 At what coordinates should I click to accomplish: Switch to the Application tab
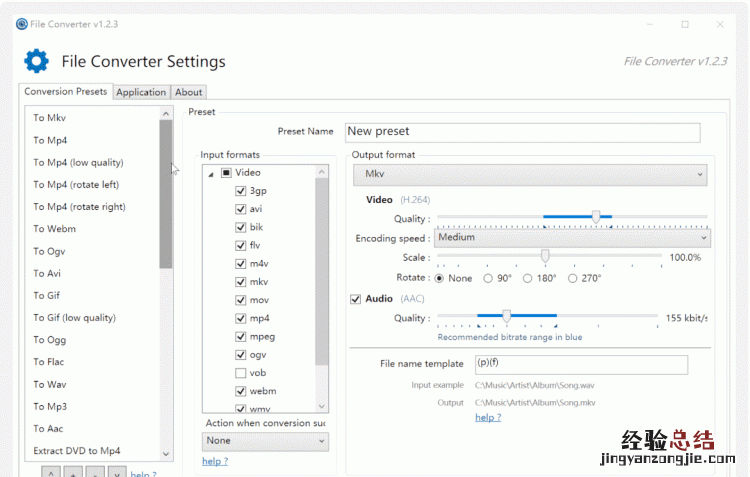click(x=141, y=92)
